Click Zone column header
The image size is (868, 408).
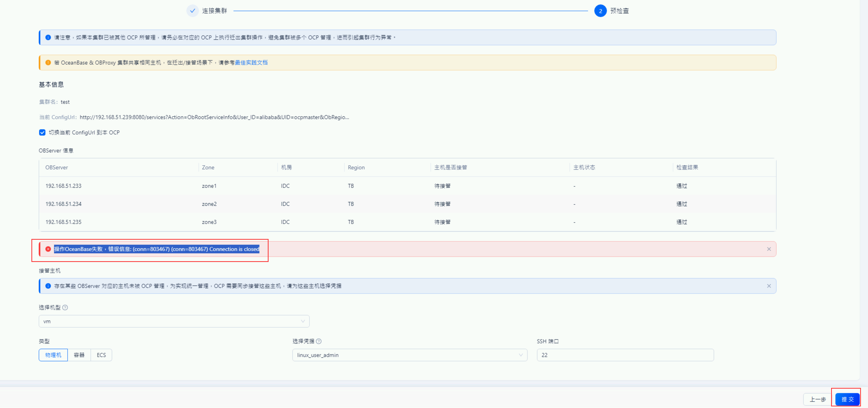208,167
